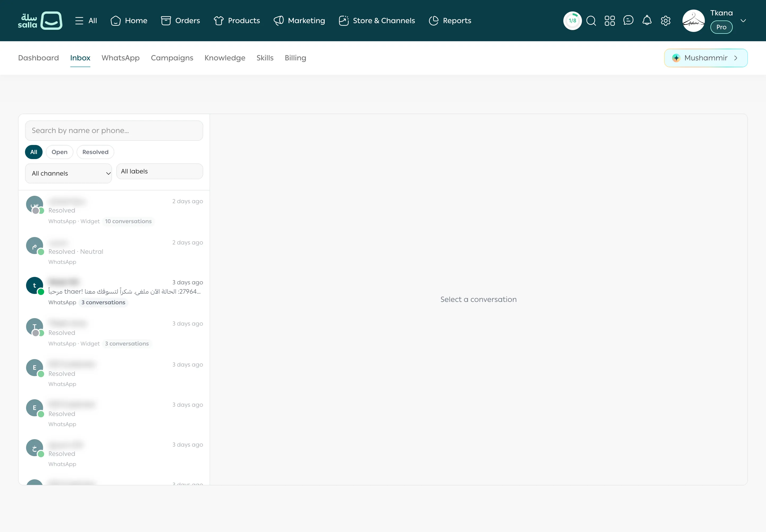Open the notifications bell
The height and width of the screenshot is (532, 766).
(x=647, y=21)
